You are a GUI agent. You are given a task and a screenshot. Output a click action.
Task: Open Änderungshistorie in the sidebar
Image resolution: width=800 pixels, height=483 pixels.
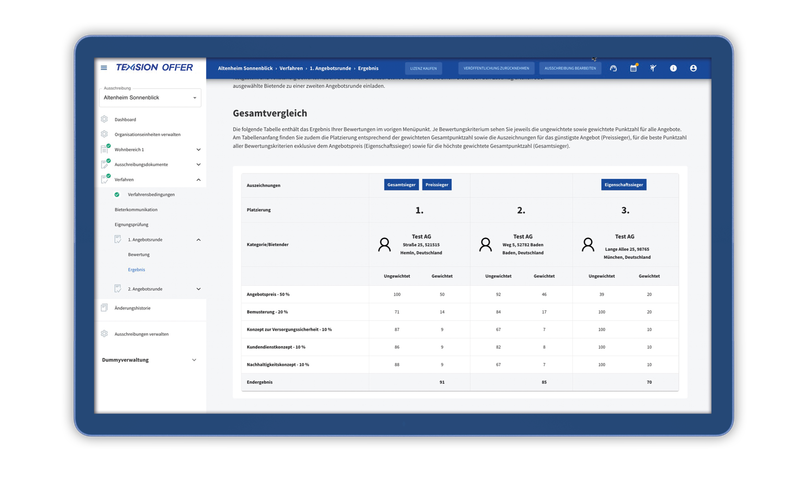132,308
